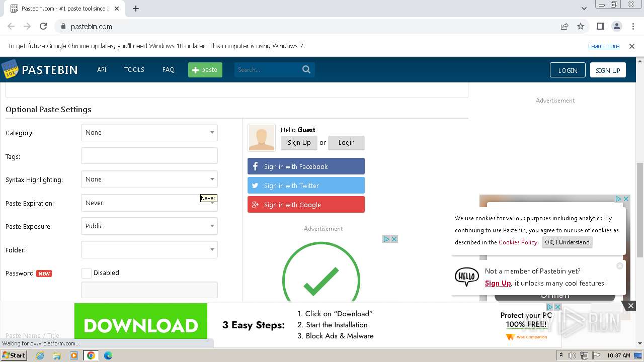Click the guest avatar image

262,137
